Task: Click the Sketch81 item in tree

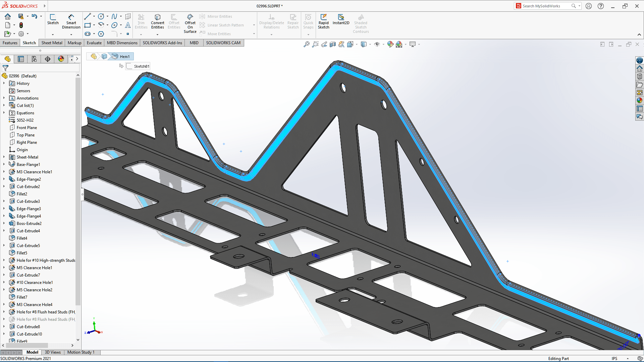Action: [142, 65]
